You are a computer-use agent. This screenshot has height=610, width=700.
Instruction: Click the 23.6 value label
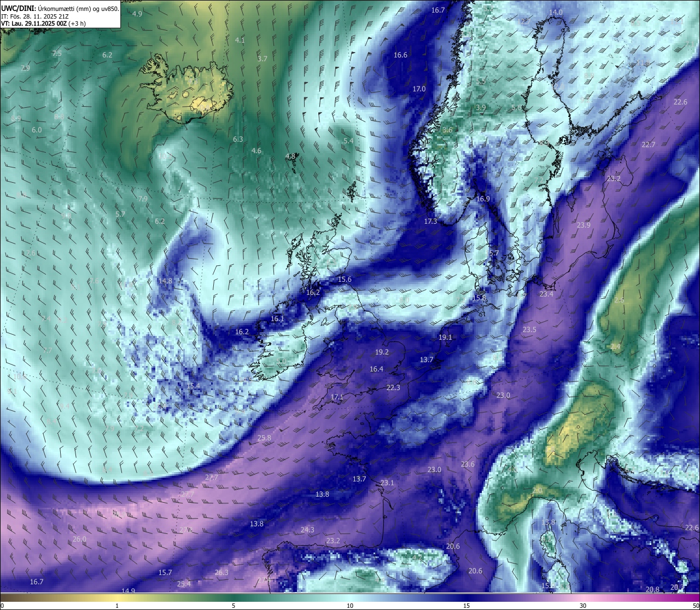point(468,464)
